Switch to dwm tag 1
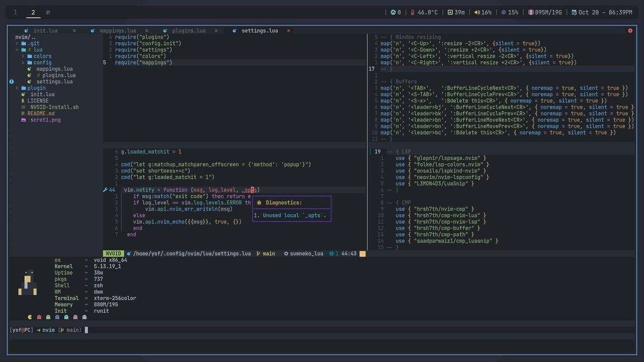The height and width of the screenshot is (362, 644). pos(15,12)
